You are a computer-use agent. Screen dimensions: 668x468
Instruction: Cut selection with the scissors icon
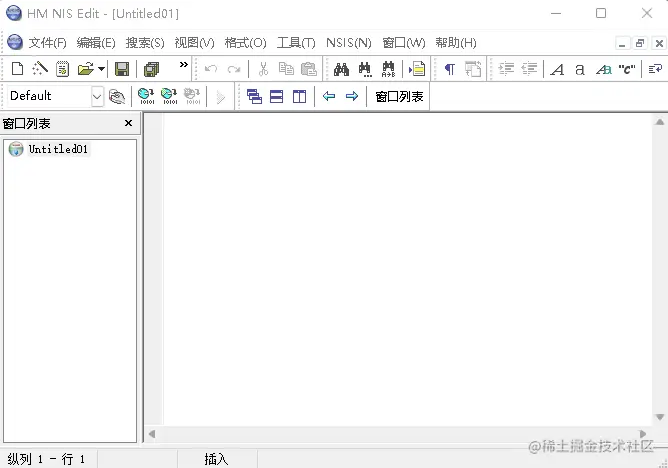click(264, 69)
